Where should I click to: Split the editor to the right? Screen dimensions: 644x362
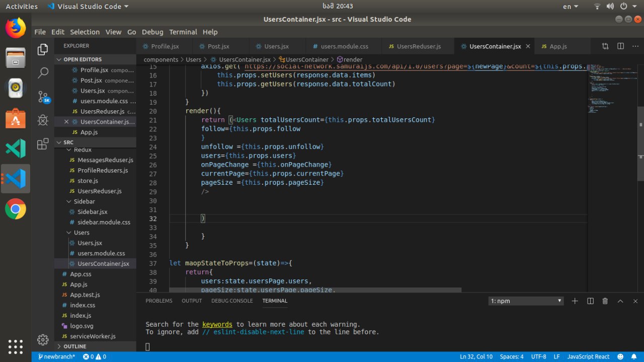pyautogui.click(x=620, y=46)
